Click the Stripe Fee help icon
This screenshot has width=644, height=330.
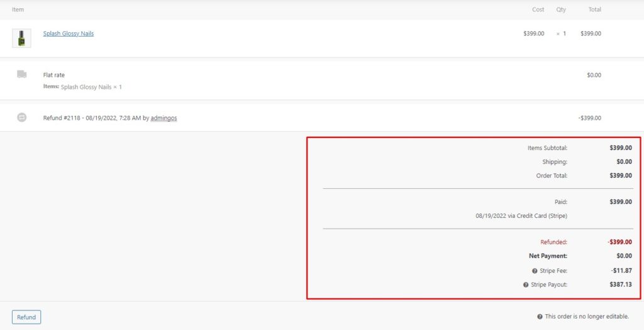535,271
